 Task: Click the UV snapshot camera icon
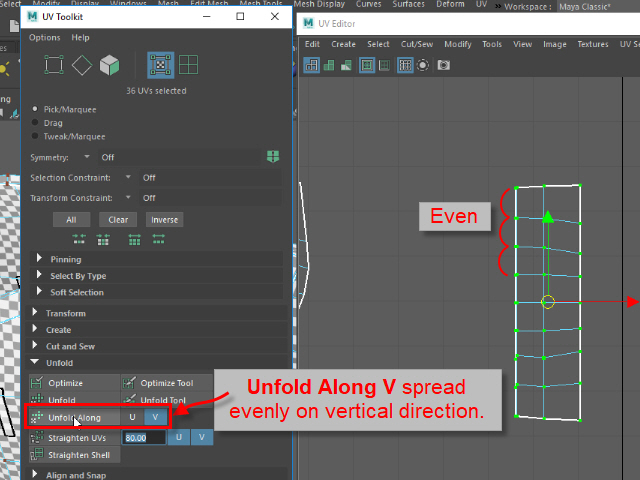click(x=443, y=64)
